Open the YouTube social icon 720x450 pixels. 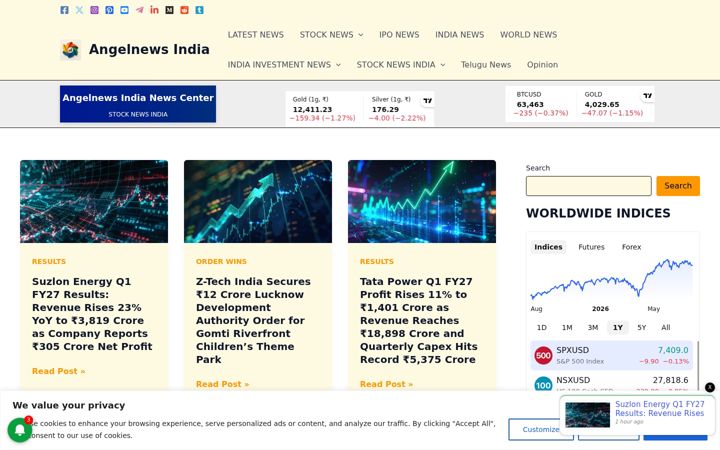pyautogui.click(x=124, y=10)
